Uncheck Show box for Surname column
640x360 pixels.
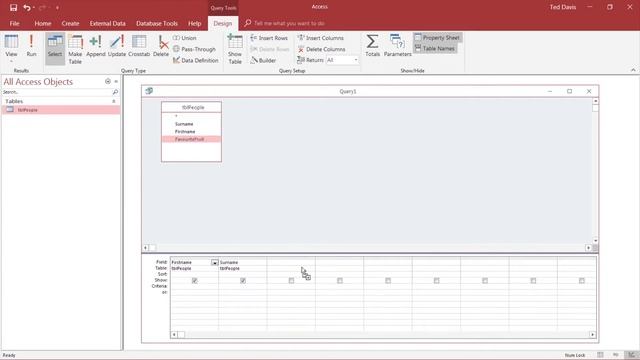coord(243,281)
